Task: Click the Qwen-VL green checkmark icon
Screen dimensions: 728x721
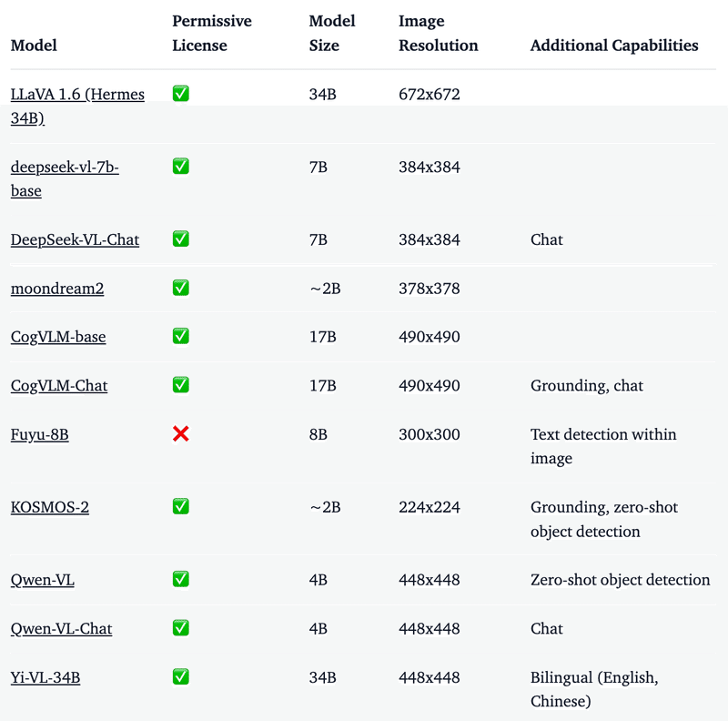Action: click(181, 579)
